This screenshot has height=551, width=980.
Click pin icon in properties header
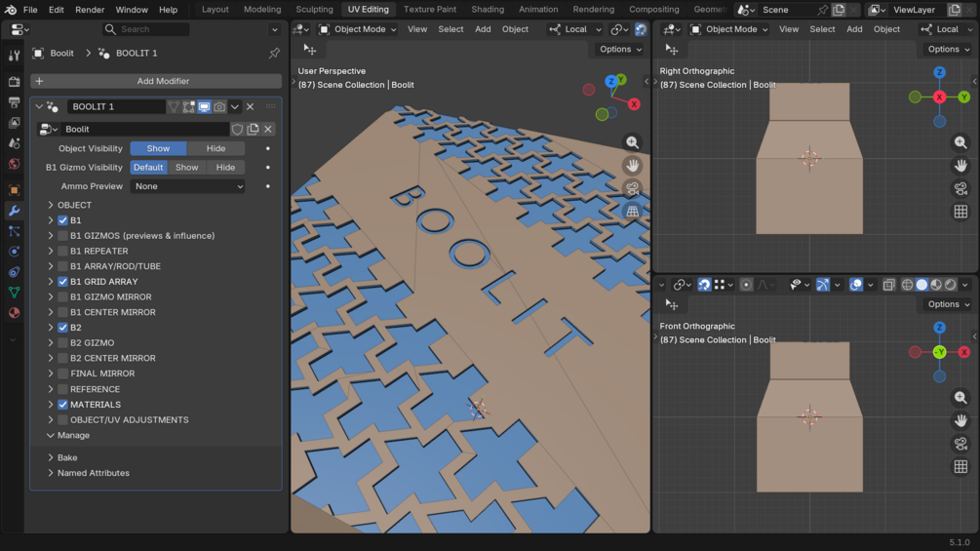click(x=274, y=53)
